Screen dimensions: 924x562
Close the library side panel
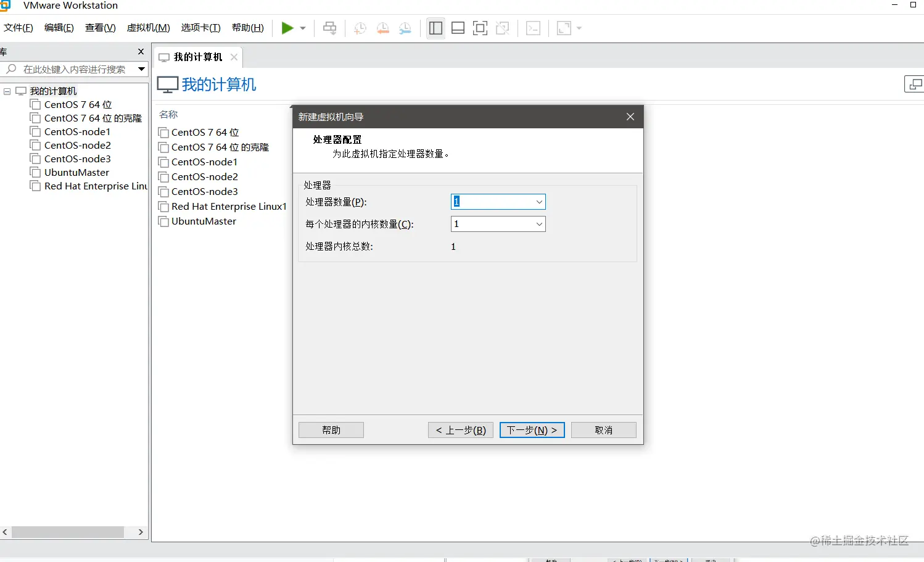pyautogui.click(x=141, y=52)
